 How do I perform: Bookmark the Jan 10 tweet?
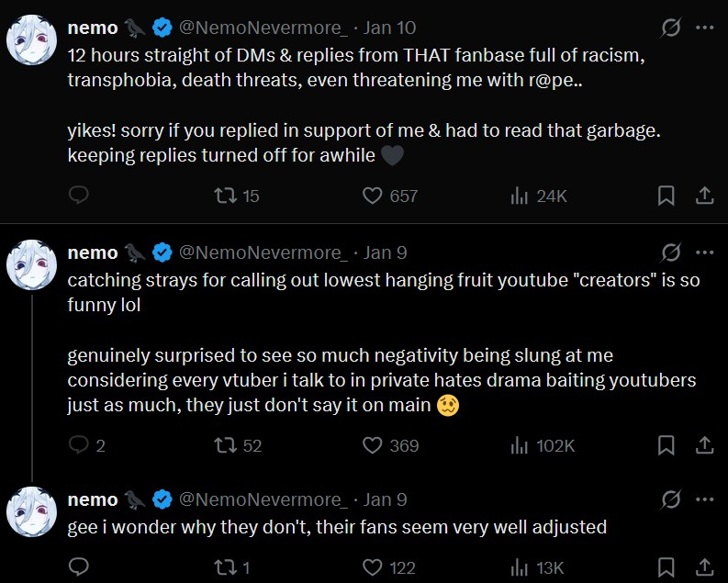pos(666,196)
